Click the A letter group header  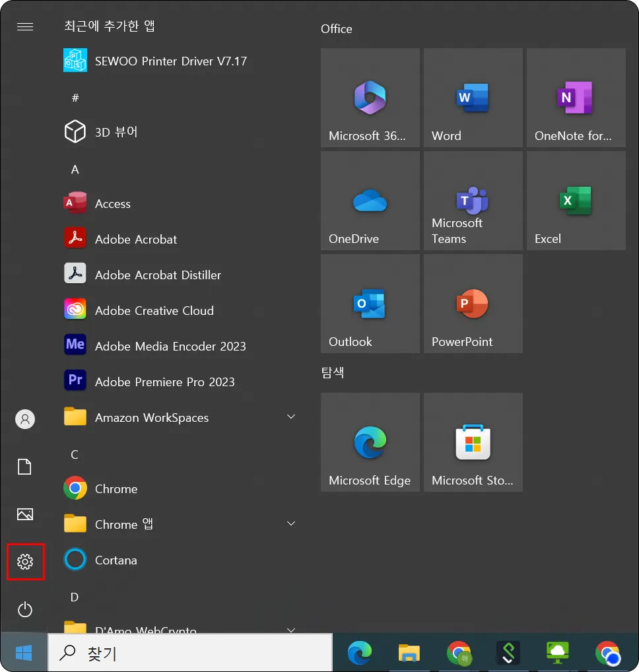pos(75,169)
